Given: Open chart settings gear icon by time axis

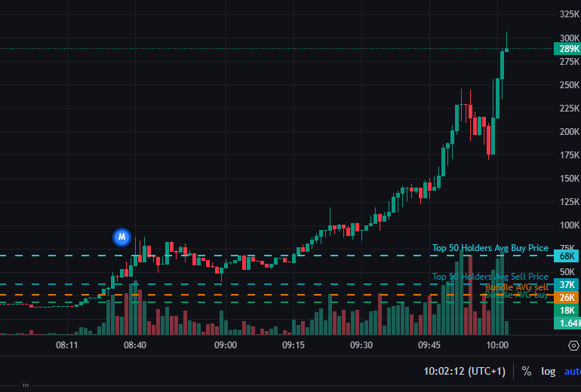Looking at the screenshot, I should (x=573, y=345).
